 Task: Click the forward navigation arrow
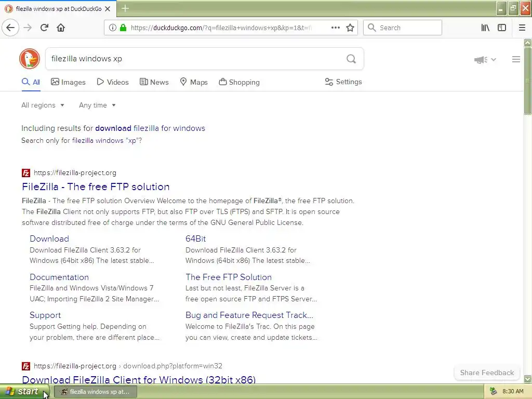(28, 28)
